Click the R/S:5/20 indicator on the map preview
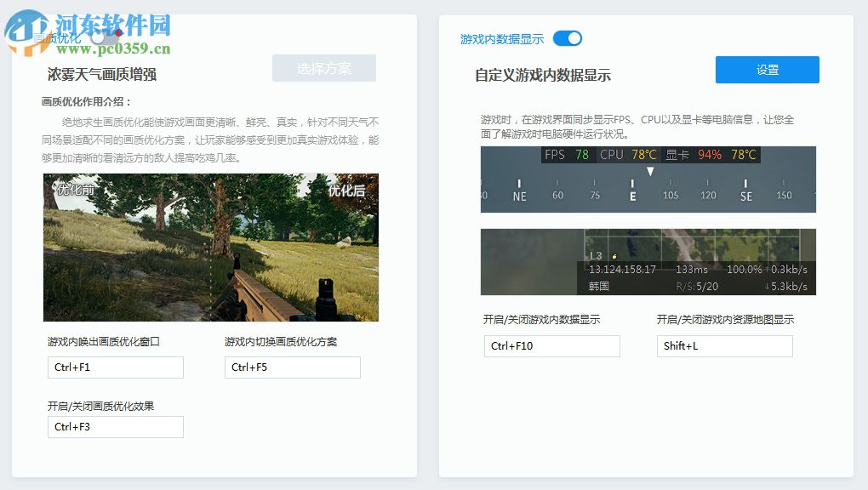The width and height of the screenshot is (868, 490). (698, 286)
